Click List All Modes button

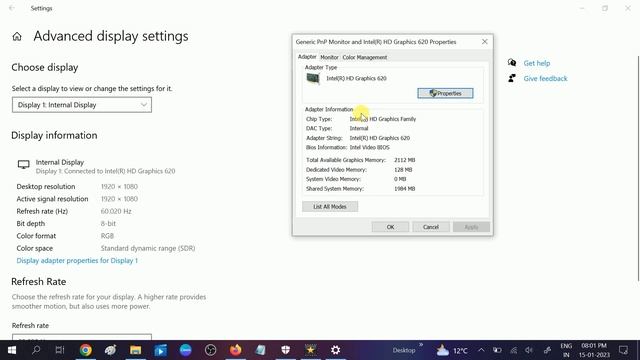pos(330,207)
